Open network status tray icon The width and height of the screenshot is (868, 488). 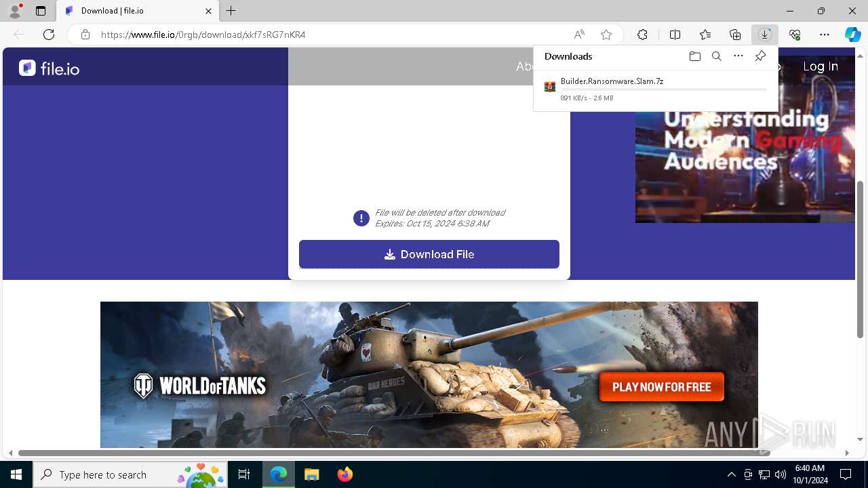click(x=764, y=474)
